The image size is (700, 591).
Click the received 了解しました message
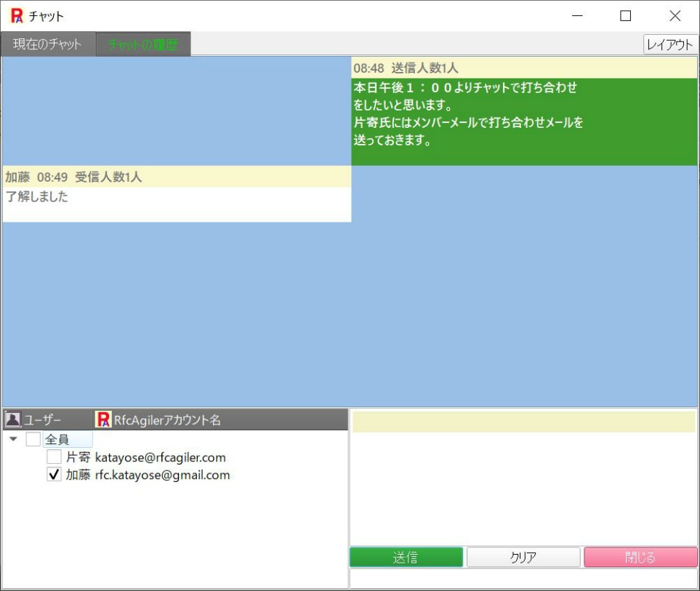tap(177, 204)
